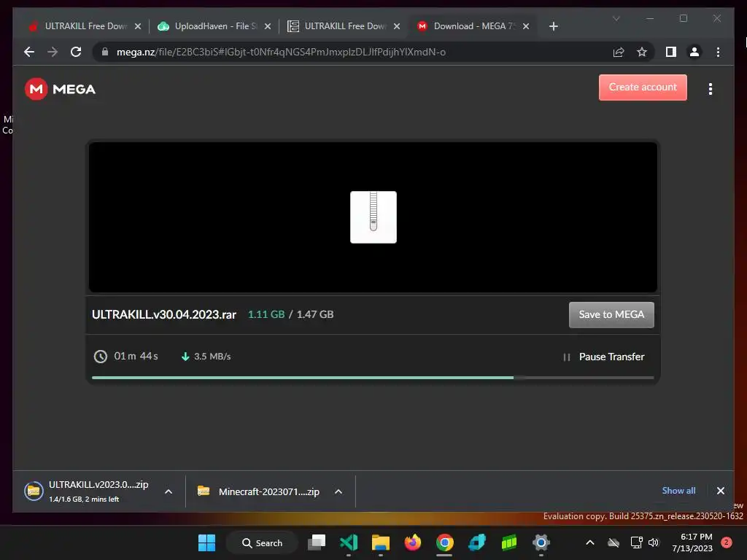Pause the transfer

tap(604, 357)
